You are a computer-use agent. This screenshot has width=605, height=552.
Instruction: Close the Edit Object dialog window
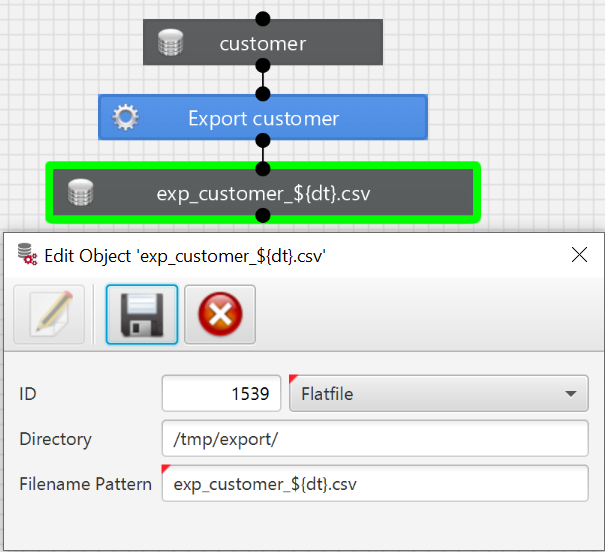click(579, 255)
